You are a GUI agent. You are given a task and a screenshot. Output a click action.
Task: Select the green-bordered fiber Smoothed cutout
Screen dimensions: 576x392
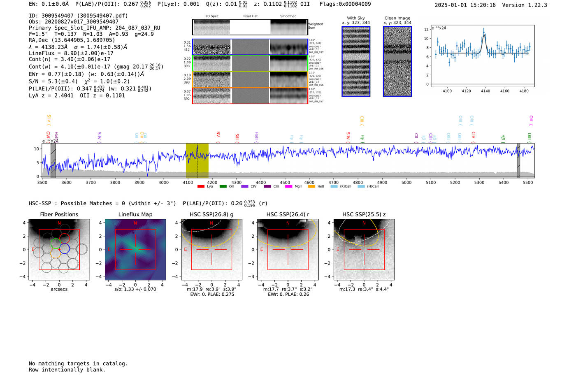[288, 63]
